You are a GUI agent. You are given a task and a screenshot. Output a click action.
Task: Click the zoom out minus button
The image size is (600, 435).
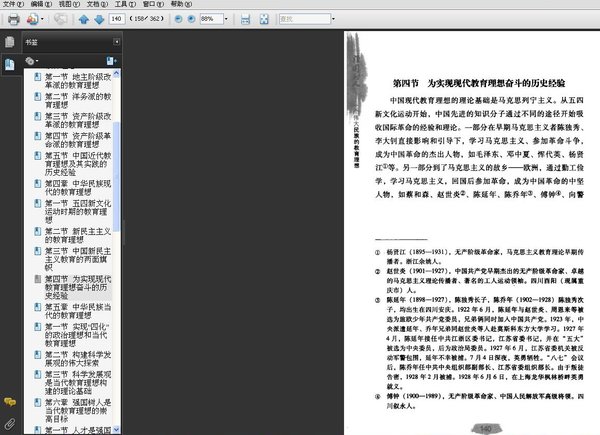(x=178, y=19)
